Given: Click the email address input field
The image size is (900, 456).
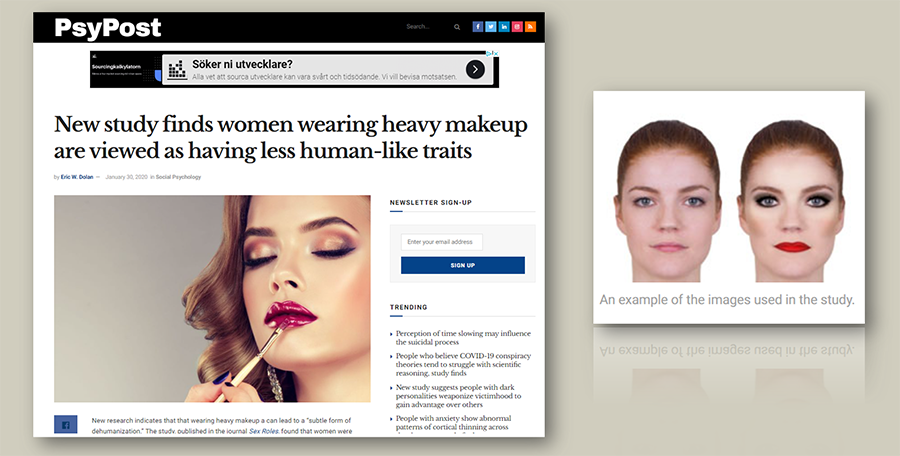Looking at the screenshot, I should pyautogui.click(x=441, y=242).
